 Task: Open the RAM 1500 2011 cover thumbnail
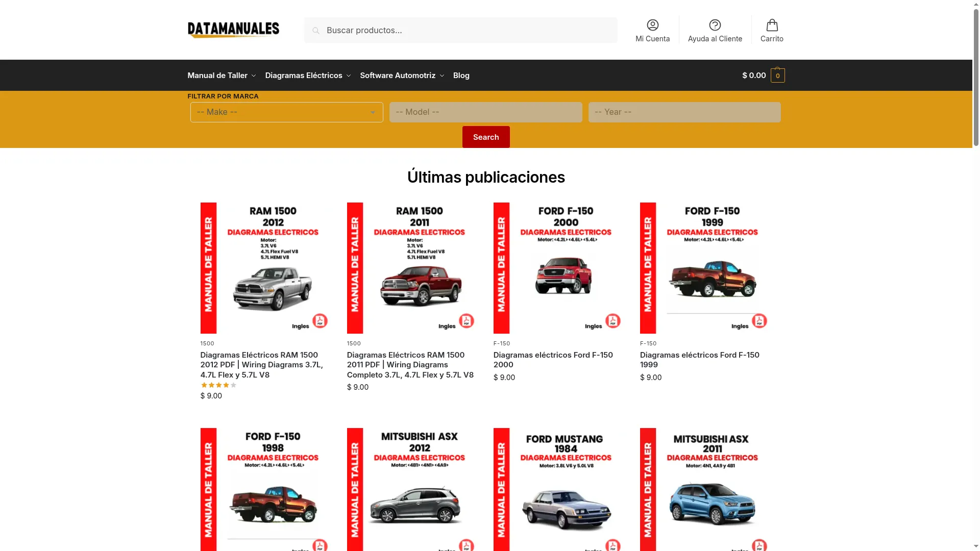click(x=412, y=268)
